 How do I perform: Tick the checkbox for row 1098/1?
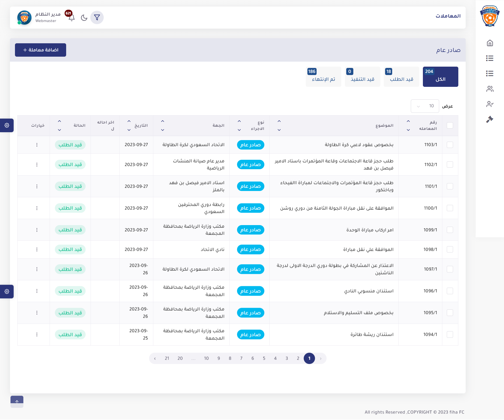point(450,249)
